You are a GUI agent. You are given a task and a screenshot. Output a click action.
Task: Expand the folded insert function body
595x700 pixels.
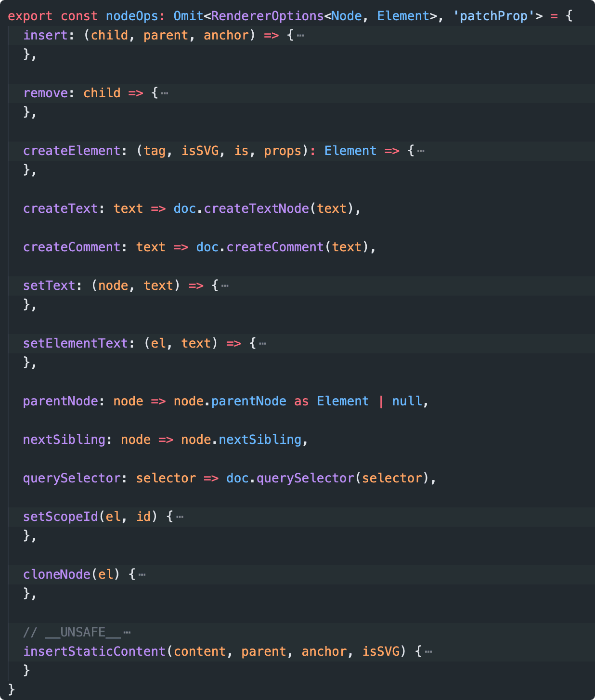point(300,36)
